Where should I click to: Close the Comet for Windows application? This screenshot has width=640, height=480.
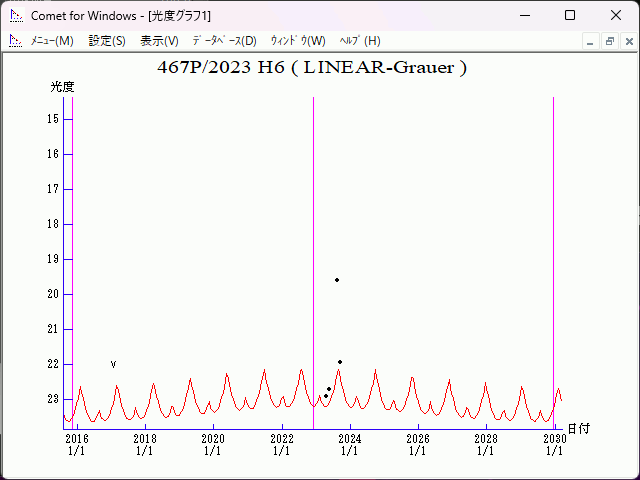[x=615, y=15]
